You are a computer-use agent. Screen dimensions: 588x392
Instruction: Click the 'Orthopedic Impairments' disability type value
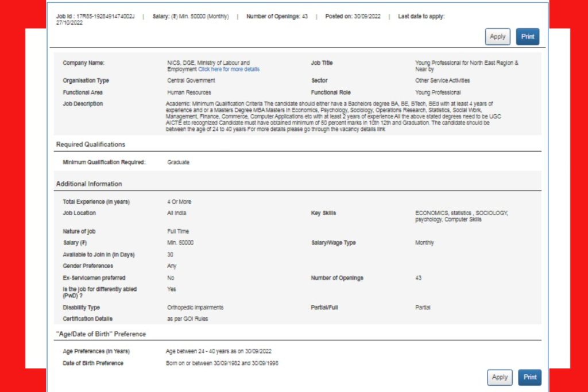[195, 308]
